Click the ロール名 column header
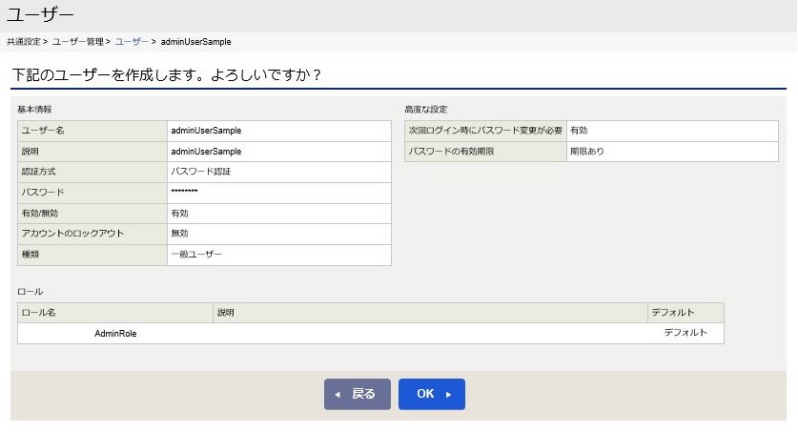This screenshot has height=432, width=798. (x=116, y=312)
